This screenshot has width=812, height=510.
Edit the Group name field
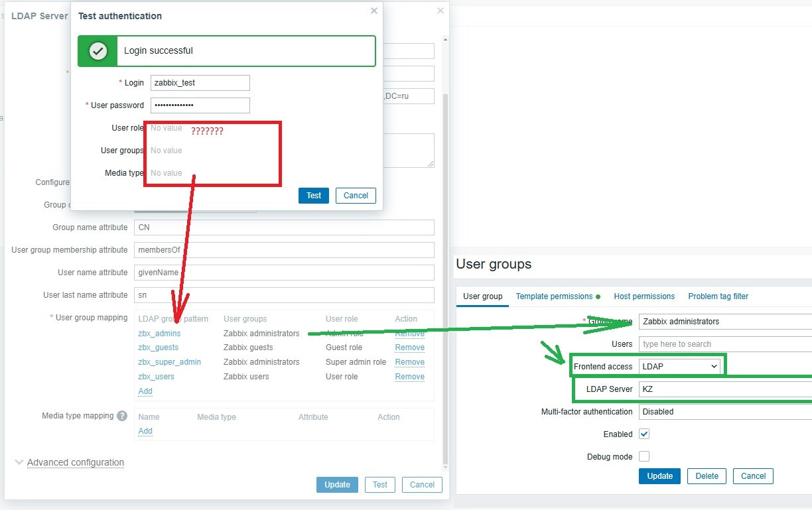pyautogui.click(x=725, y=322)
